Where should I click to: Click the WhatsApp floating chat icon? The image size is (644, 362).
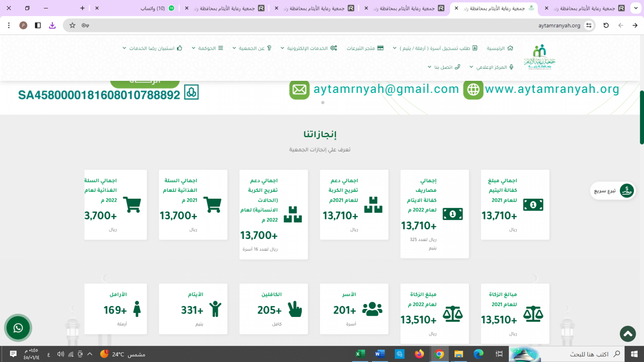point(18,328)
